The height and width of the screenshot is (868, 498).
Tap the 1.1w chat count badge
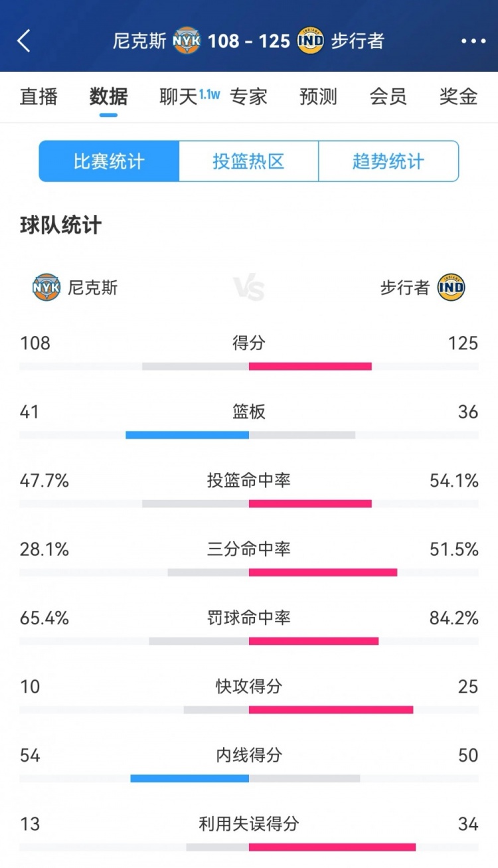coord(210,94)
